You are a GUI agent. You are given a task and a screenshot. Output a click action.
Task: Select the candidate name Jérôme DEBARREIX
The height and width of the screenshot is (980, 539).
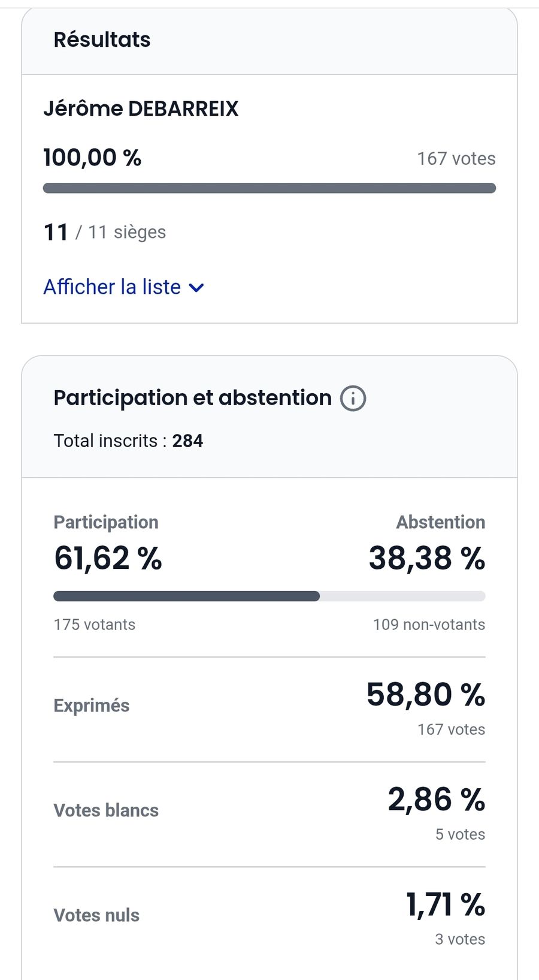click(x=141, y=108)
